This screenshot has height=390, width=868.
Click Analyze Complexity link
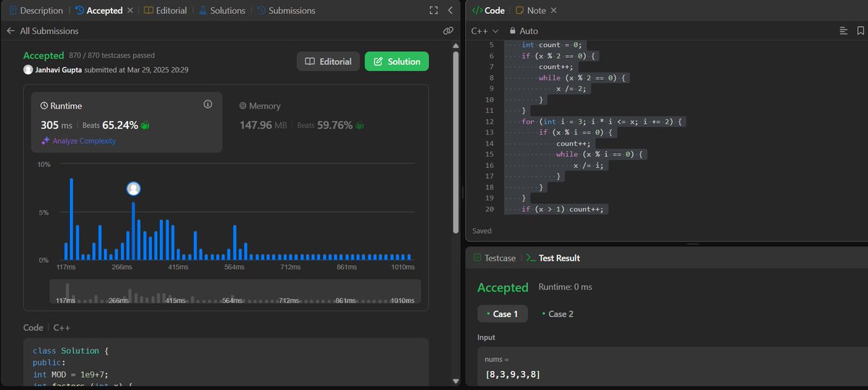77,141
